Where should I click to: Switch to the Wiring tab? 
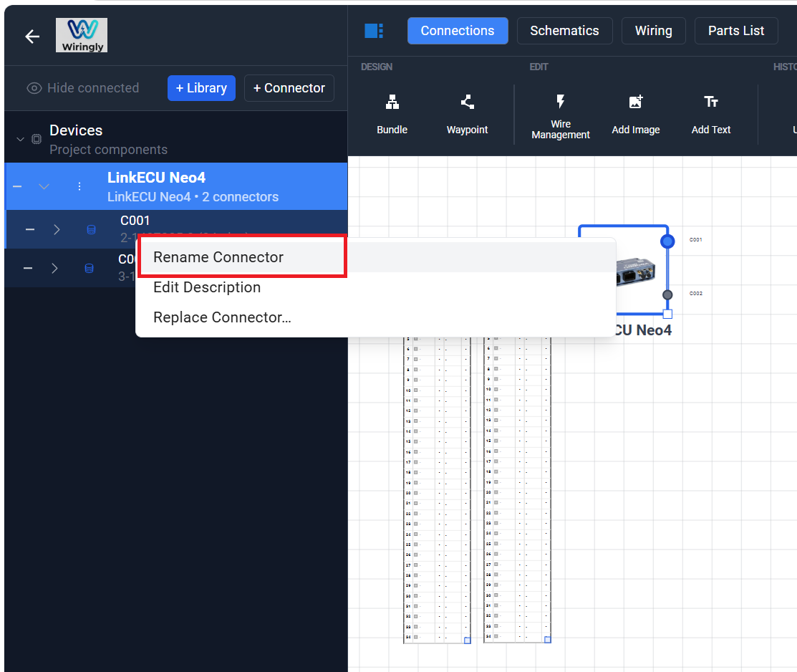[x=653, y=31]
